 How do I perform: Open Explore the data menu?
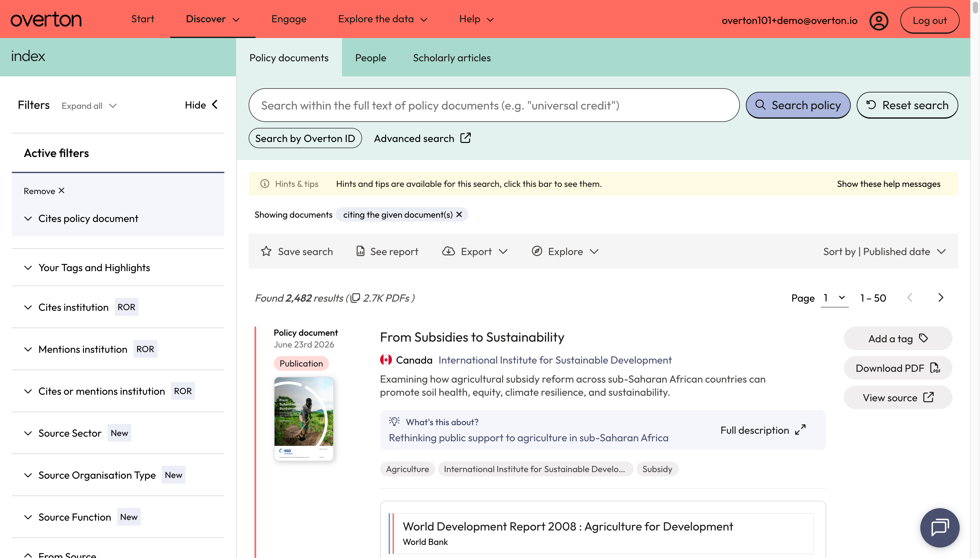tap(382, 19)
